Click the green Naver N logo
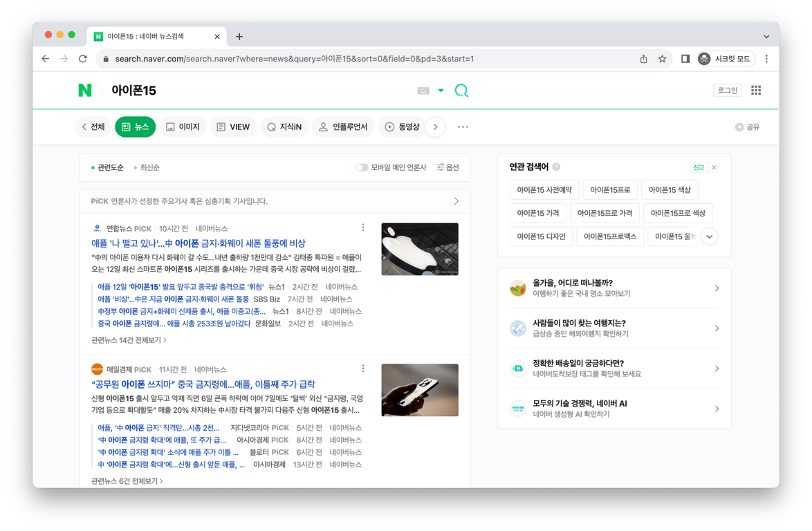812x531 pixels. (85, 90)
